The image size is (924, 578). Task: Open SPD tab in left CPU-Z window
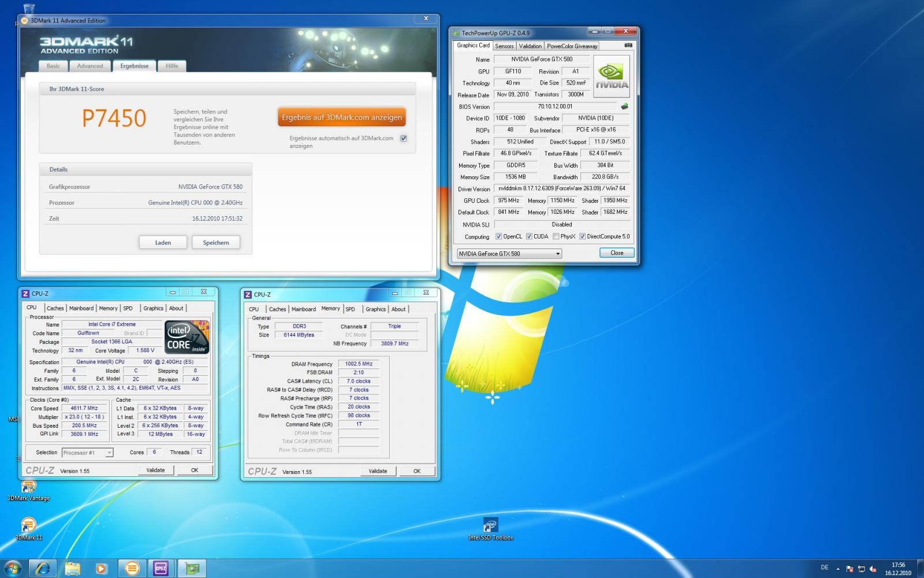(x=128, y=308)
